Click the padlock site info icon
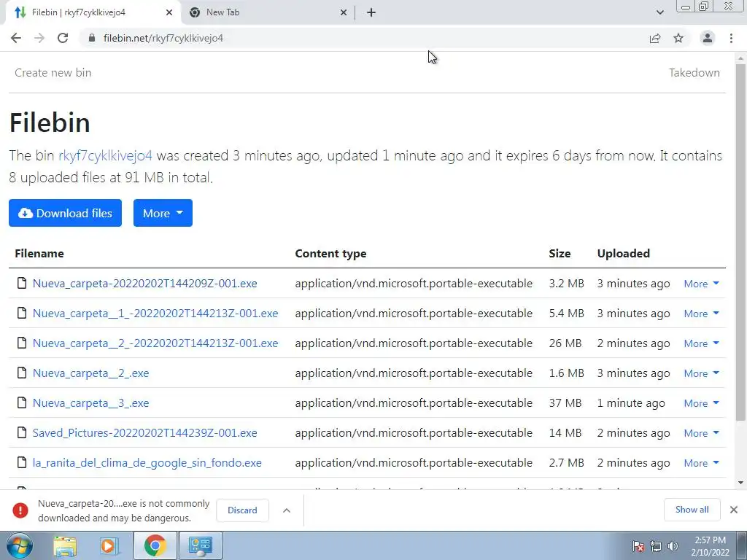The height and width of the screenshot is (560, 747). click(92, 38)
